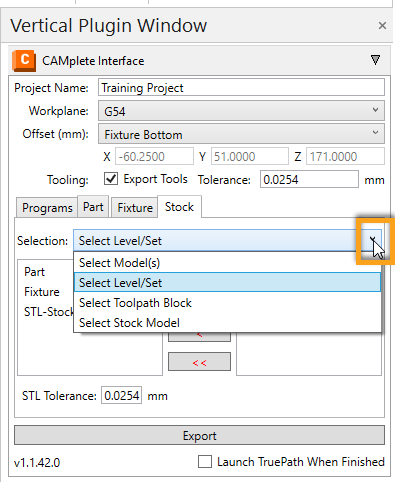Screen dimensions: 395x482
Task: Edit the STL Tolerance field
Action: (121, 395)
